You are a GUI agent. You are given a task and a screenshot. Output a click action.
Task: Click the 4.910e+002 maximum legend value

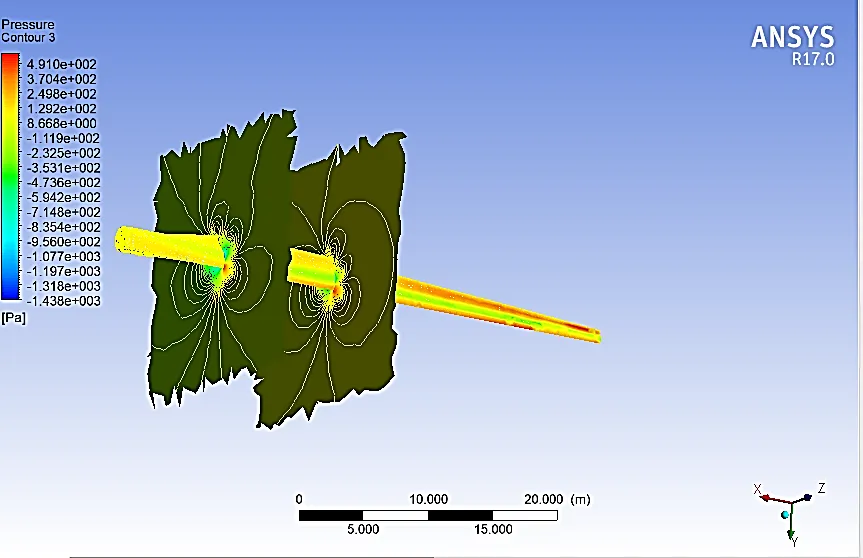click(x=61, y=63)
